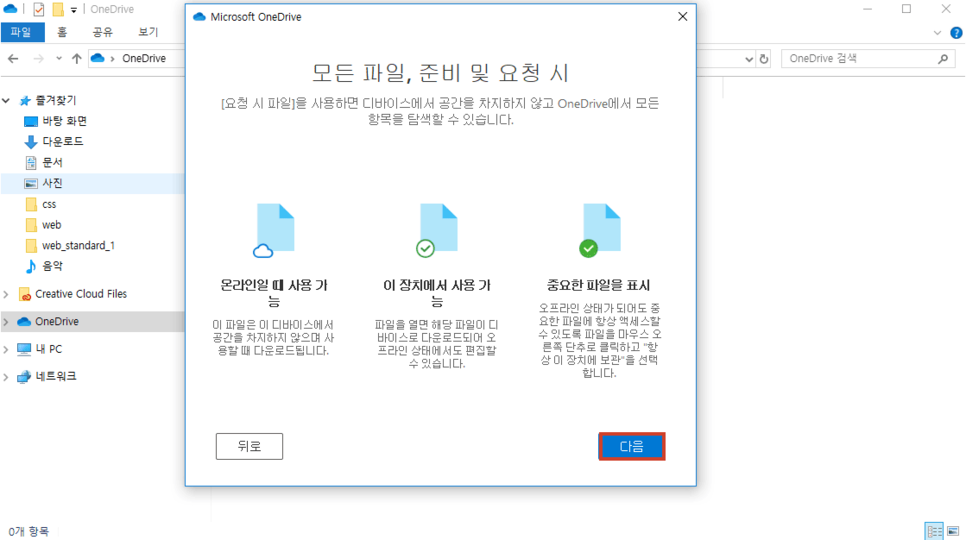Viewport: 966px width, 540px height.
Task: Open the 보기 ribbon tab
Action: click(148, 32)
